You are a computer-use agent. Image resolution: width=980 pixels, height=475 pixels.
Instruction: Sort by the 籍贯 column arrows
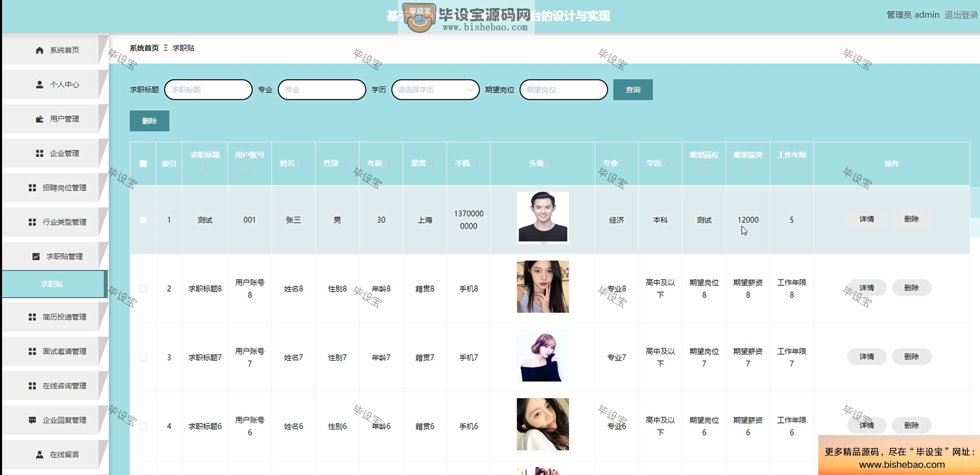(432, 163)
